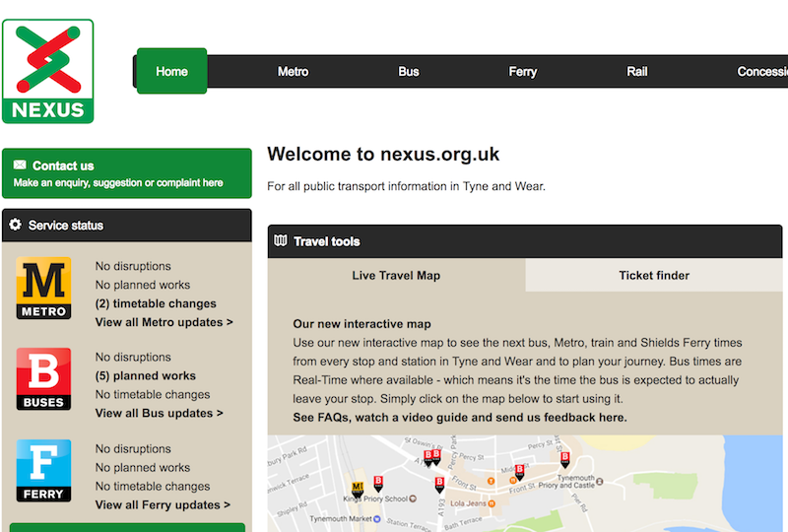Screen dimensions: 788x532
Task: Click the yellow Metro M icon
Action: [x=43, y=288]
